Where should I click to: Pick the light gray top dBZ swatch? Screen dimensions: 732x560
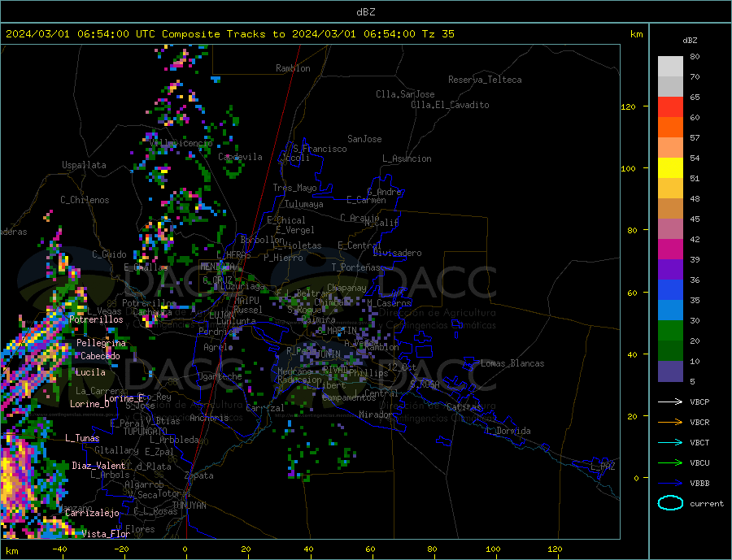point(670,67)
